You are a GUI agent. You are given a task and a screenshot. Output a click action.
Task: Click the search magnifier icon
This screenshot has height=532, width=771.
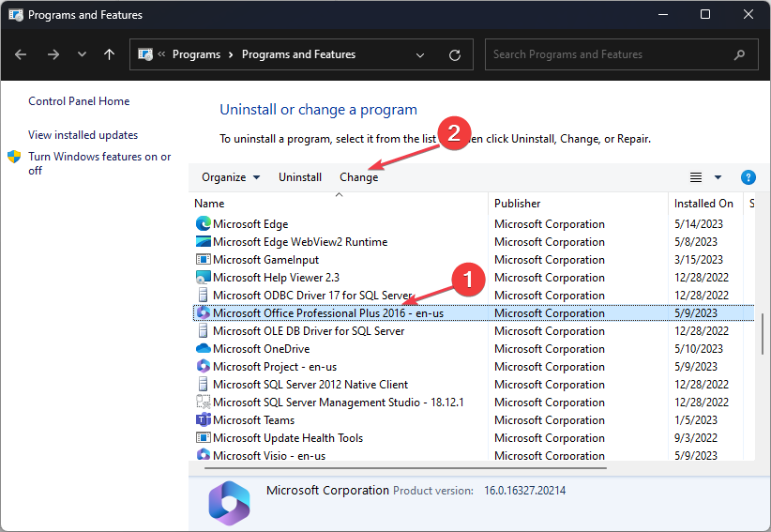739,54
